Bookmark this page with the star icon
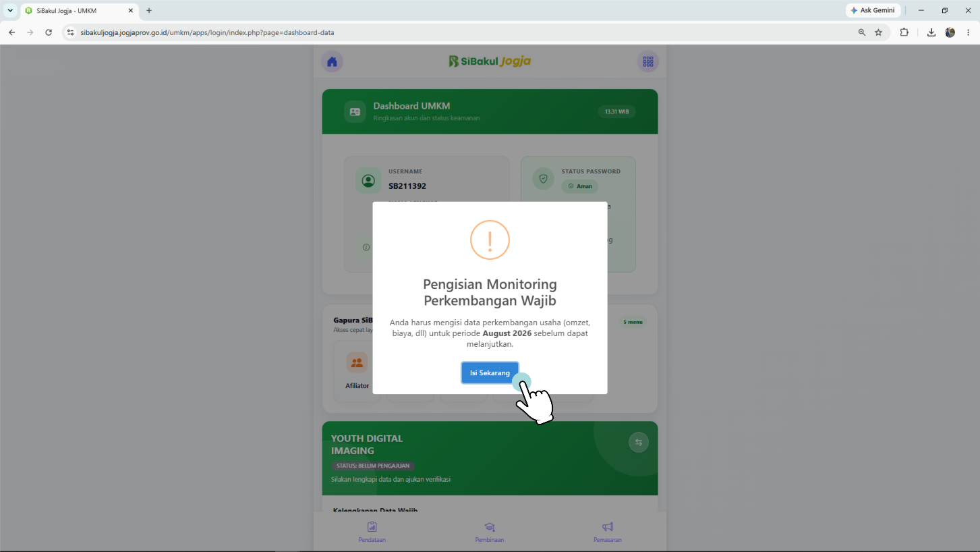 pyautogui.click(x=878, y=32)
